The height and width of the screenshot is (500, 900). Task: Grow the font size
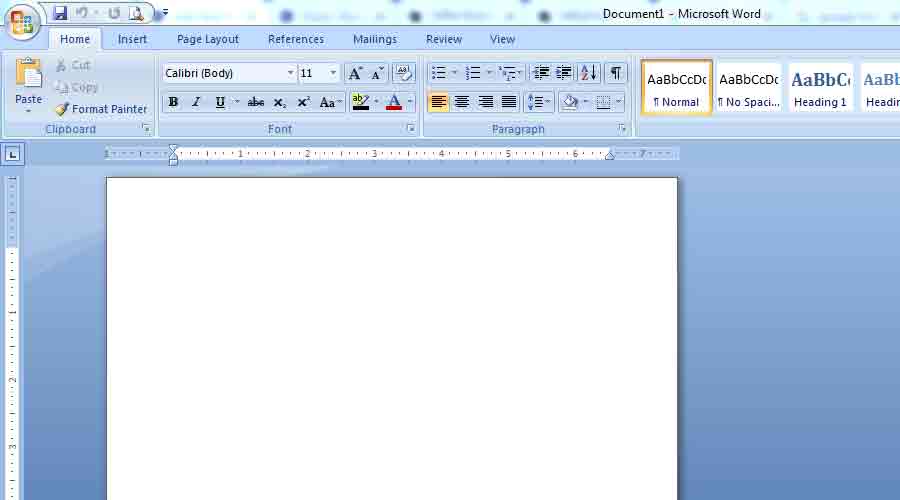pos(355,73)
